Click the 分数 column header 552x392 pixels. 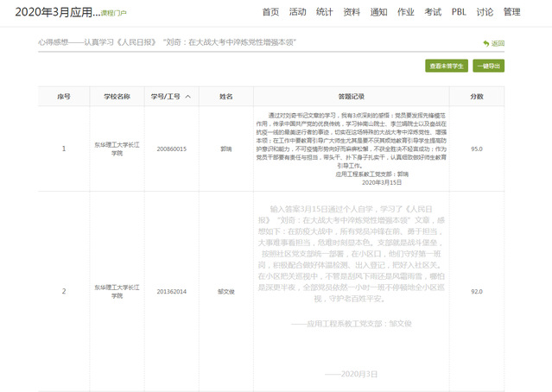click(477, 97)
